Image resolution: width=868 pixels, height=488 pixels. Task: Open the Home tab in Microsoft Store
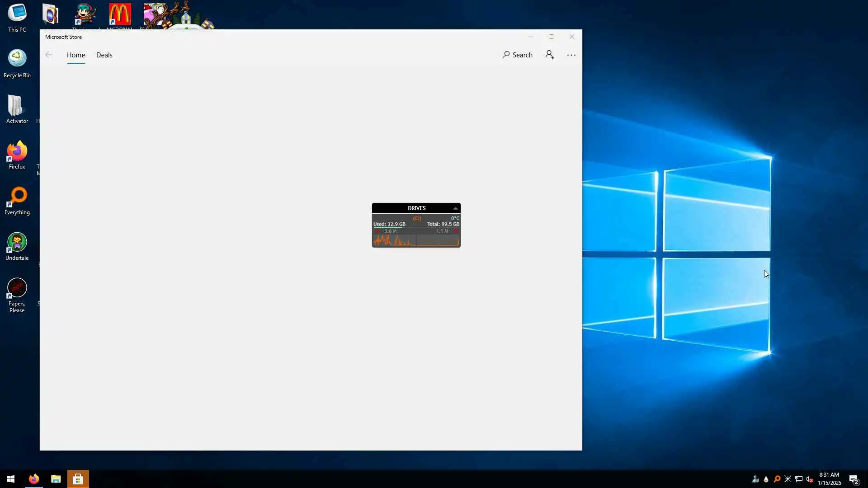point(76,55)
